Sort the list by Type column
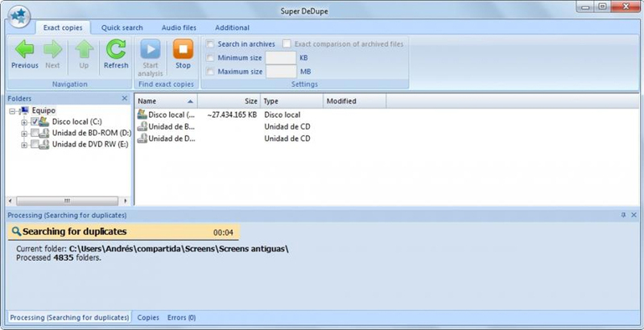 point(291,101)
